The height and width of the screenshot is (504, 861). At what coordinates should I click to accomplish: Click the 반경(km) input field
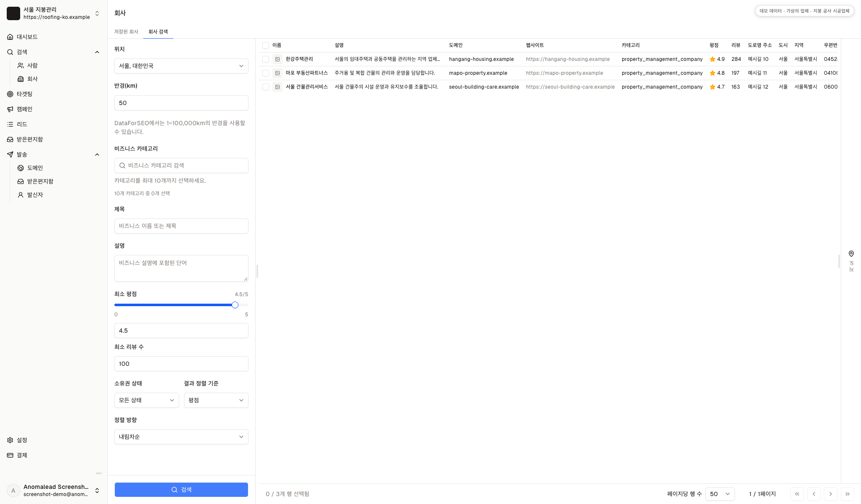point(181,103)
